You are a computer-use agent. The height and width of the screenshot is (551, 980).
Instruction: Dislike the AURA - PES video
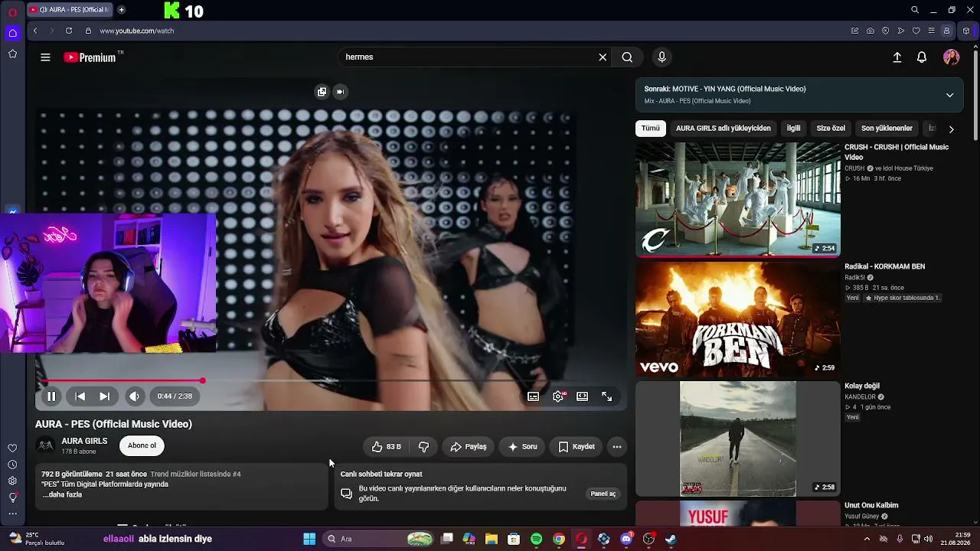tap(423, 447)
